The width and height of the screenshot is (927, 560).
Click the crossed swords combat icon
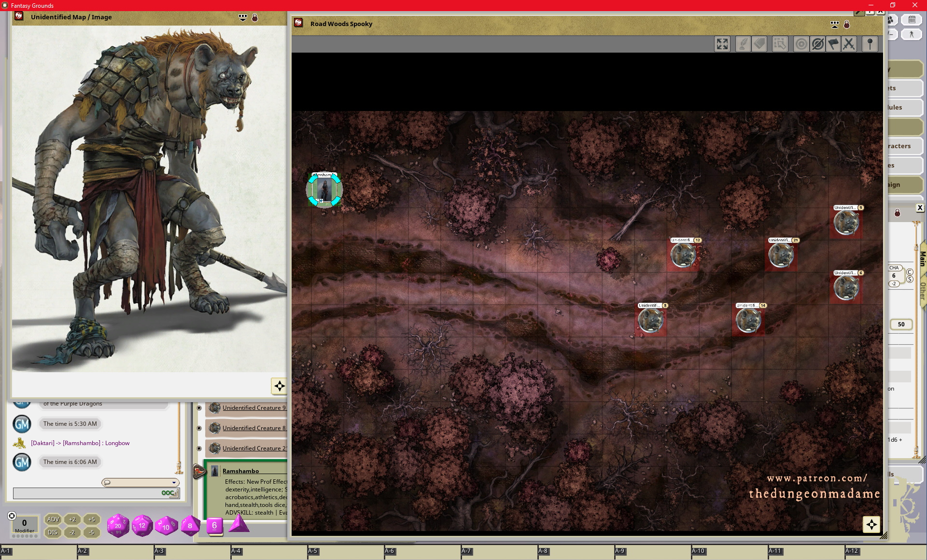pos(849,44)
